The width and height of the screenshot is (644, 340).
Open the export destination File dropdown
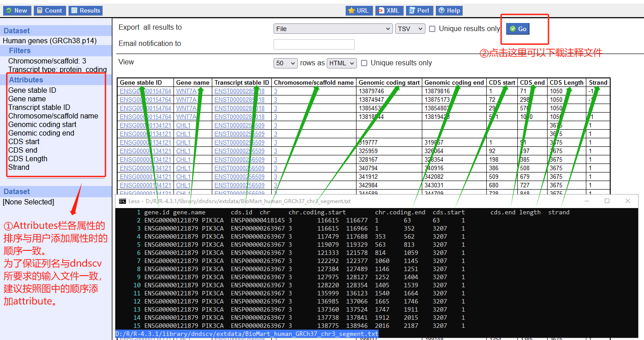[333, 29]
